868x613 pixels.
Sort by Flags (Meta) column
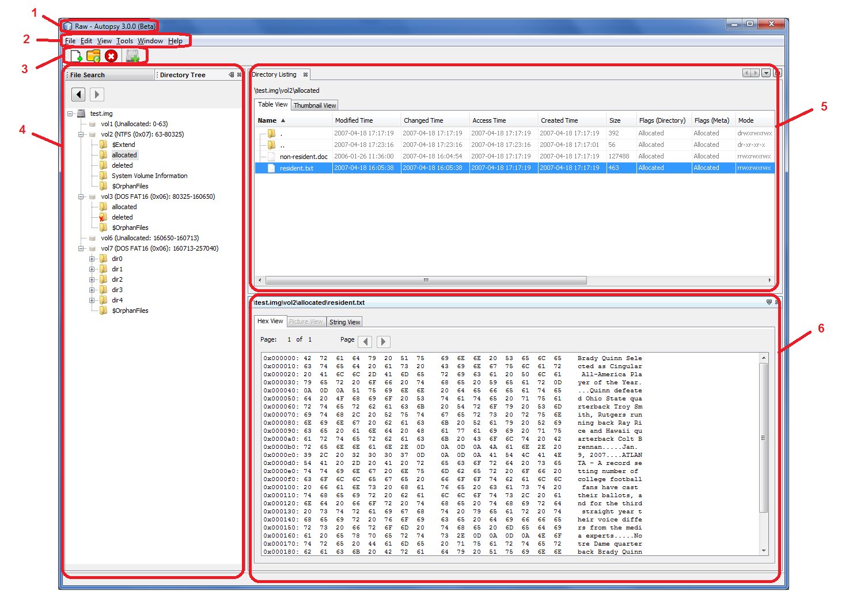714,120
